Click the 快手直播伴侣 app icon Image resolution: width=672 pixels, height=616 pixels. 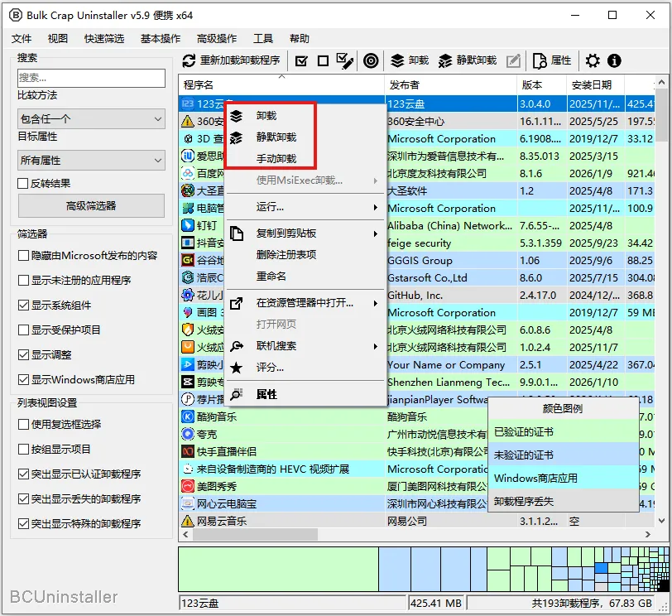(187, 451)
